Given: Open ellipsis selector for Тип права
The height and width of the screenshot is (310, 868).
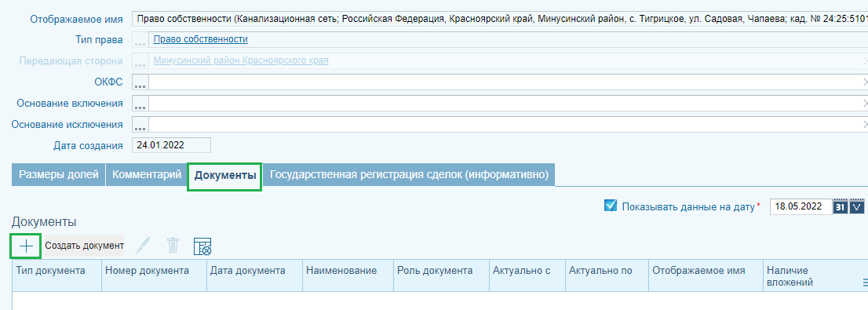Looking at the screenshot, I should pos(140,40).
